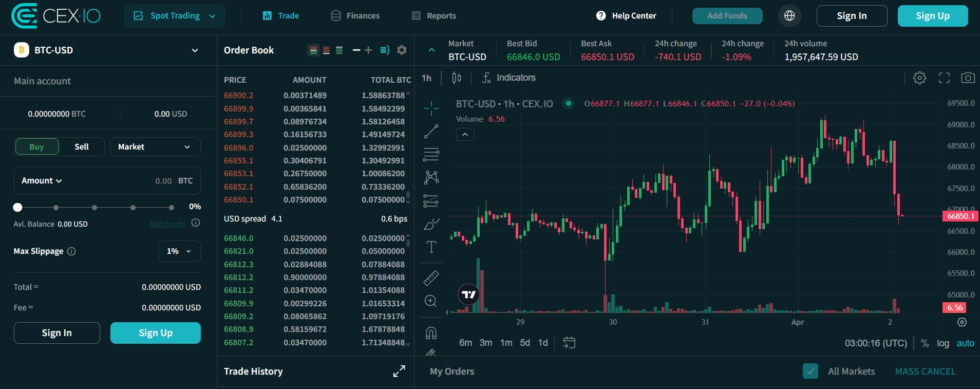Select the chart pattern drawing tool
The image size is (980, 389).
(431, 177)
